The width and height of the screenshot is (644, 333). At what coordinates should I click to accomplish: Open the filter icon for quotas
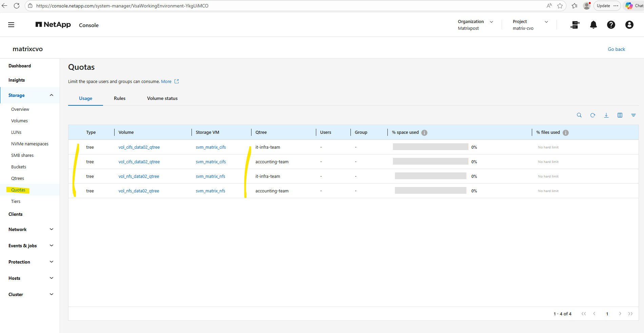(633, 115)
